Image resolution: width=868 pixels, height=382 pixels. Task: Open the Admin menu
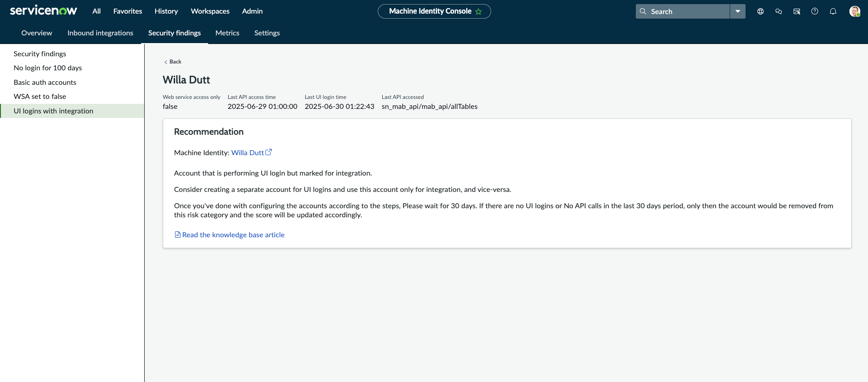point(252,11)
